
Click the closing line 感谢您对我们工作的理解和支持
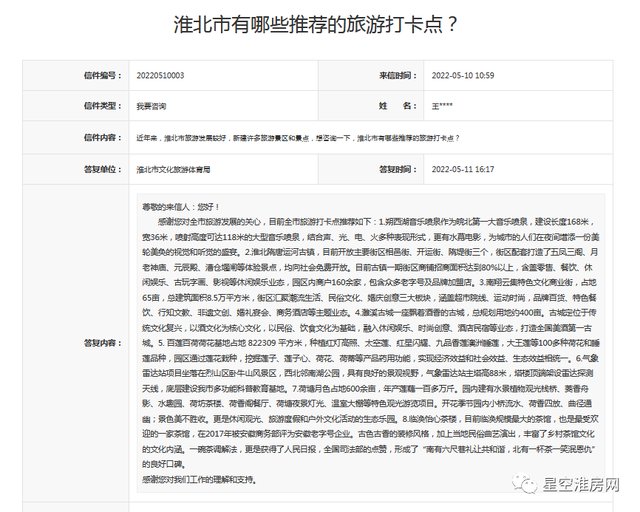(200, 479)
